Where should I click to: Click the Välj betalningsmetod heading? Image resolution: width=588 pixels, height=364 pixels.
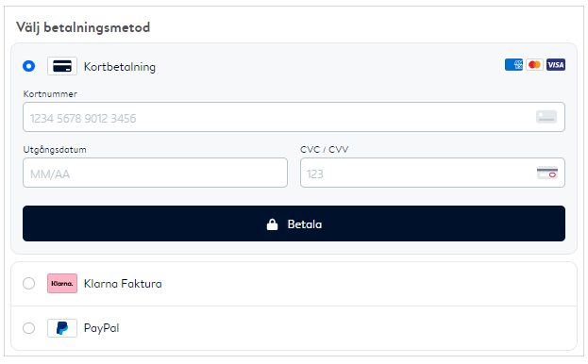point(83,27)
